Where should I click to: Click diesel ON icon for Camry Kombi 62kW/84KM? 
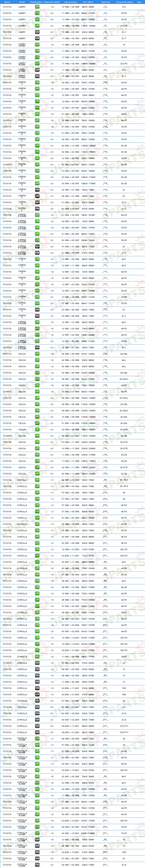tap(37, 70)
